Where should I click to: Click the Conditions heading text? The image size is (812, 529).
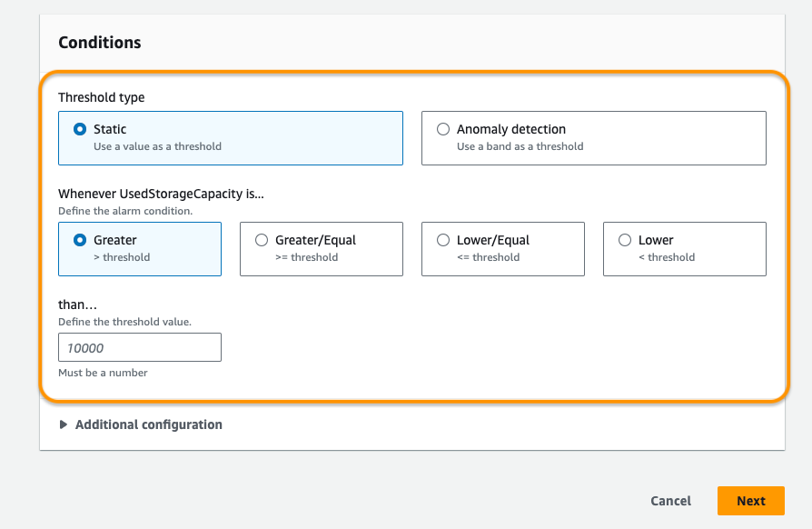point(99,43)
